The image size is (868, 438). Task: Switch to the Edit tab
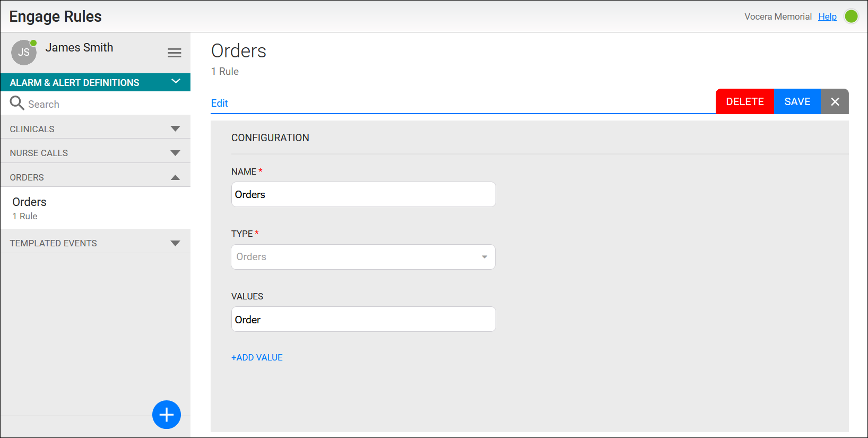(219, 104)
